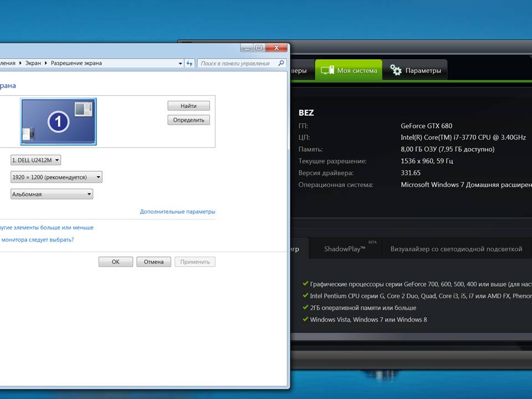The image size is (532, 399).
Task: Go to the Экран breadcrumb item
Action: coord(33,63)
